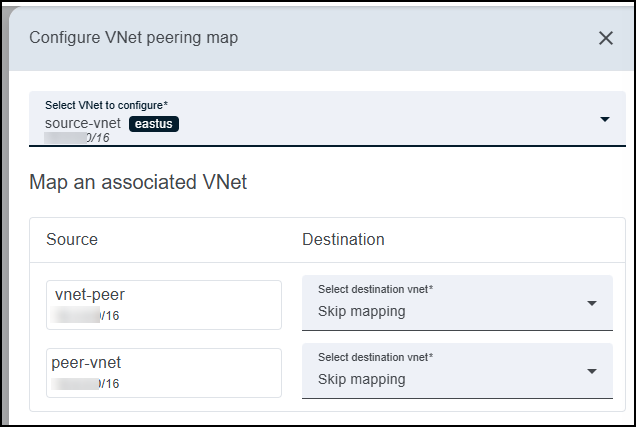Click the /16 address range under source-vnet

click(x=98, y=138)
